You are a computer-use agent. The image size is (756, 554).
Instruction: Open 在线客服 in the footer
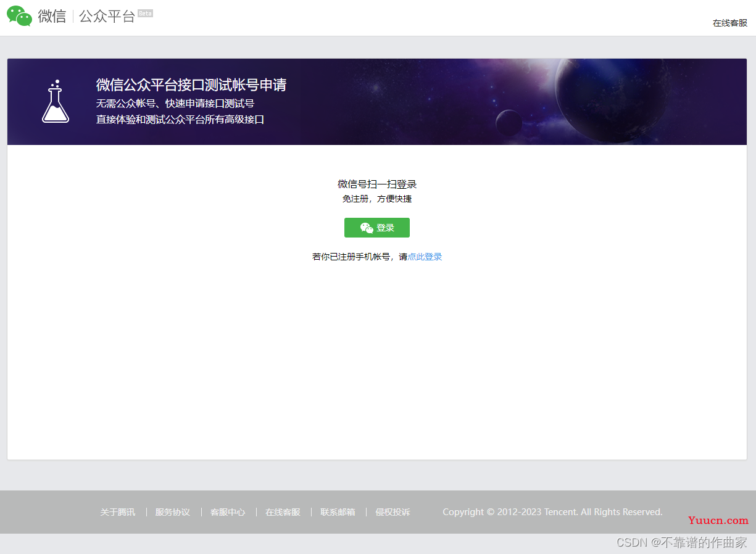tap(283, 512)
